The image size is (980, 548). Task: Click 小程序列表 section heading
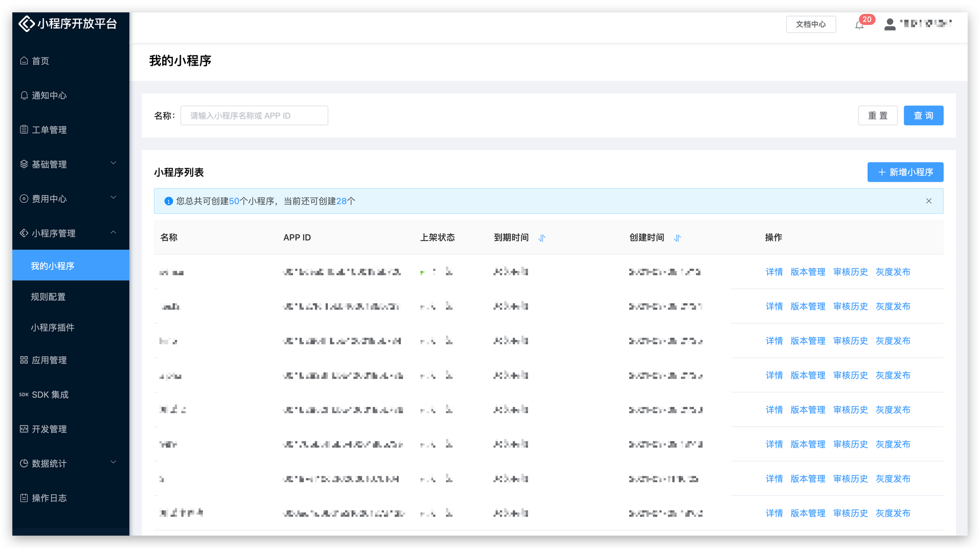[179, 172]
